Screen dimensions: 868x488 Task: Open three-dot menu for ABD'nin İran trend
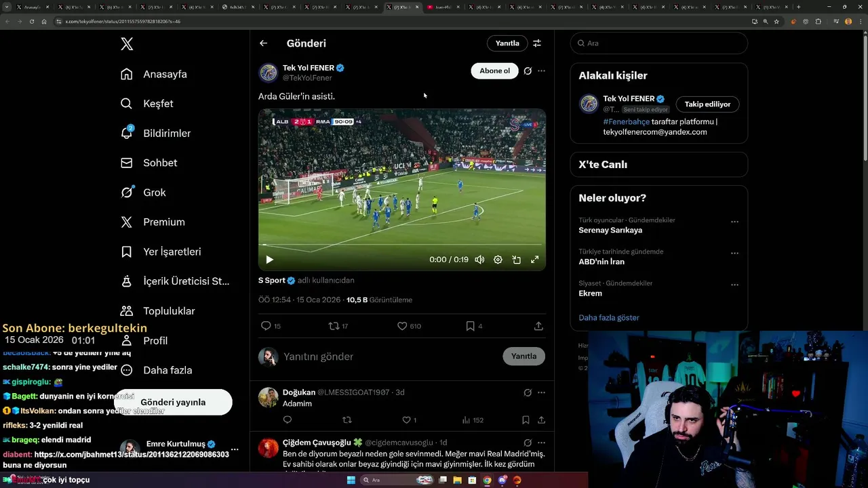pos(734,253)
